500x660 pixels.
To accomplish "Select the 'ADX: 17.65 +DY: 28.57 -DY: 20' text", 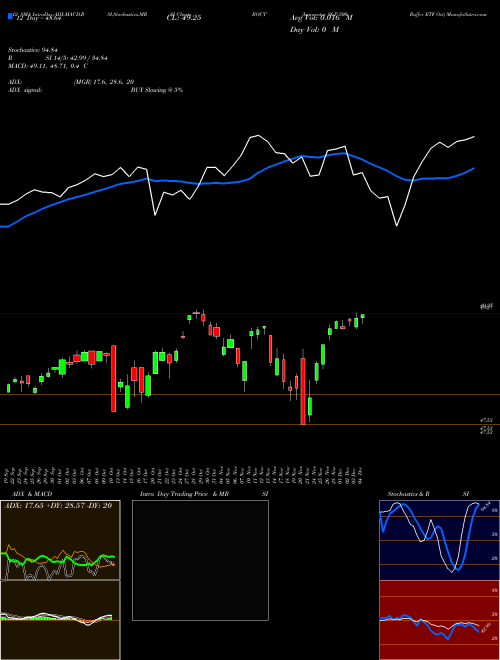I will click(x=58, y=505).
